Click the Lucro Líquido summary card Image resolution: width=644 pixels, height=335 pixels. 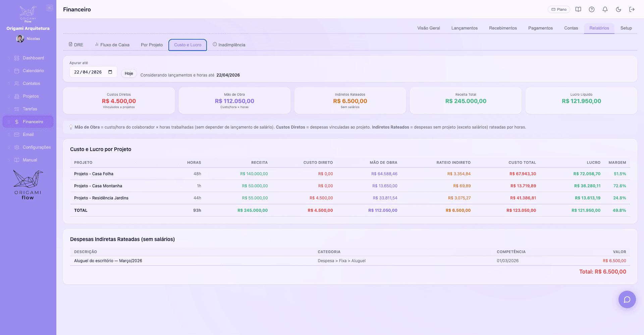click(x=581, y=101)
